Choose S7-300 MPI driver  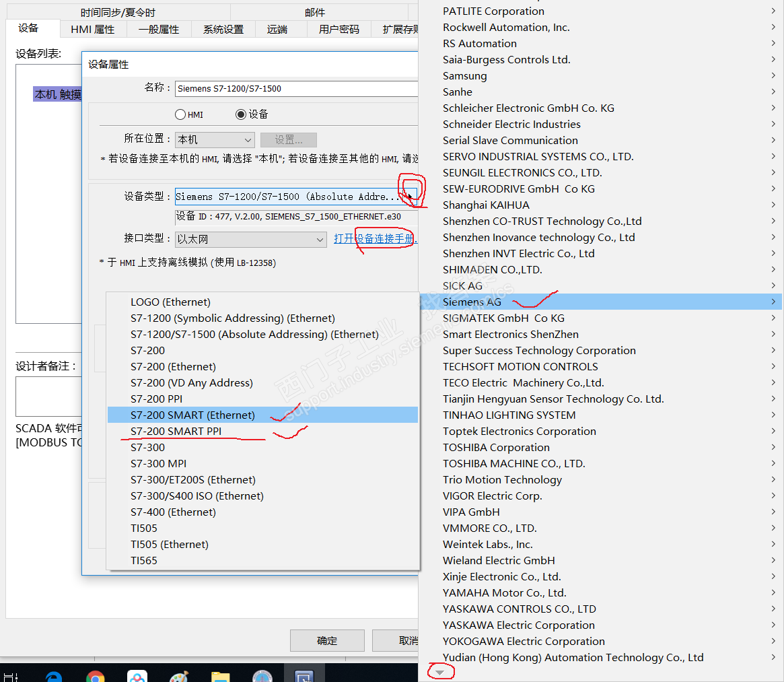coord(263,463)
